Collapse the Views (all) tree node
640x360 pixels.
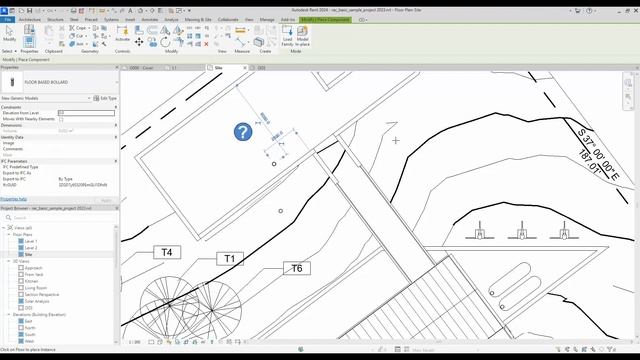[x=4, y=228]
